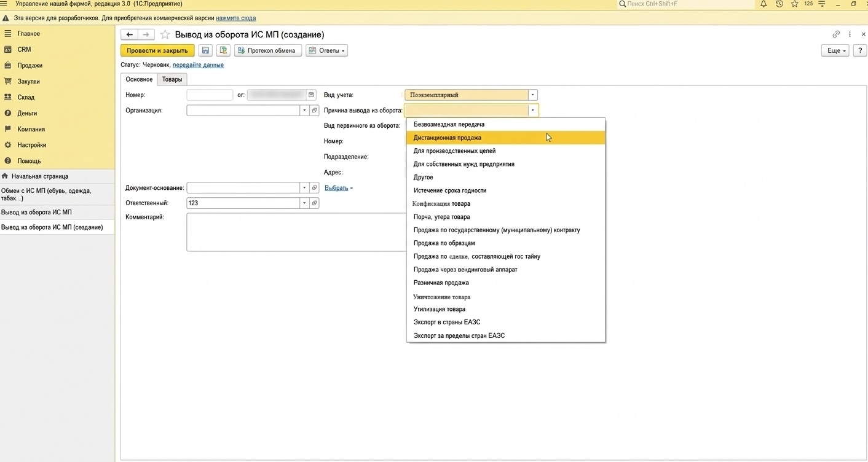Open the three-dot form menu

[x=850, y=34]
